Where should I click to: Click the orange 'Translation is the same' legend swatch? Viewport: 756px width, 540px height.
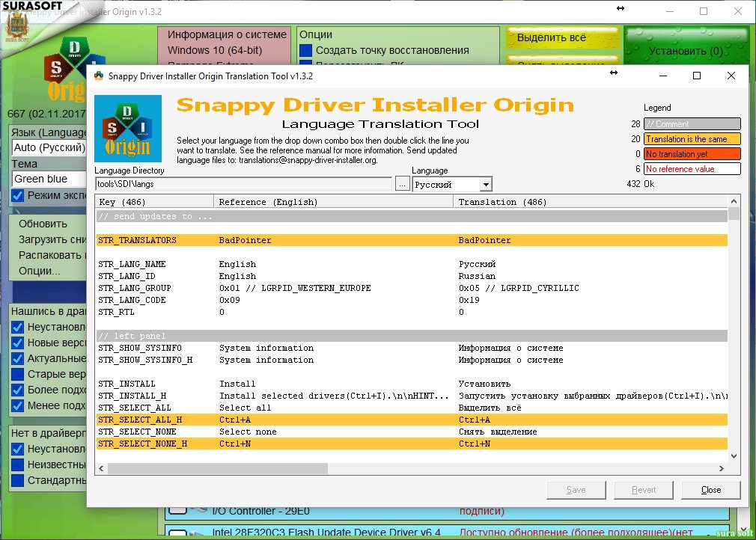tap(692, 139)
